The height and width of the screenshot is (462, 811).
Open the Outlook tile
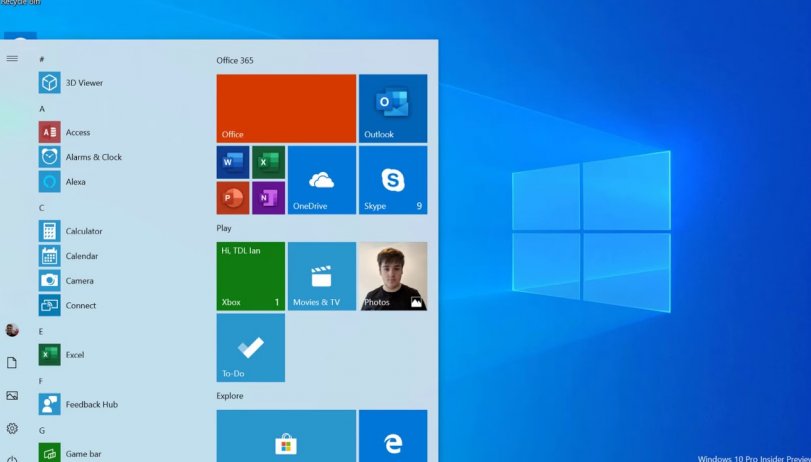click(x=393, y=109)
